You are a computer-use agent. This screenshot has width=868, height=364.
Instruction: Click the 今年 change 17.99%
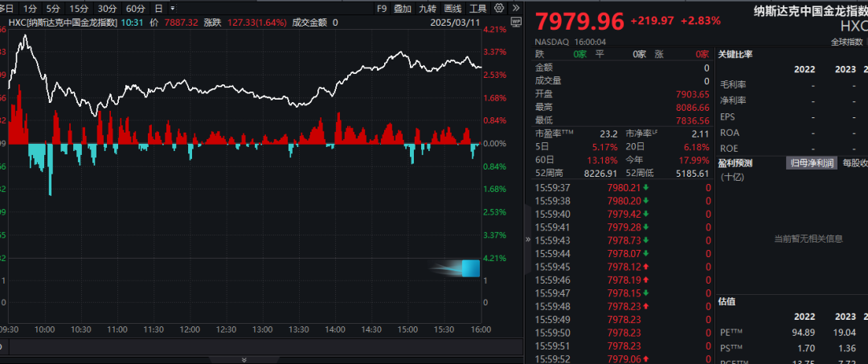tap(694, 161)
